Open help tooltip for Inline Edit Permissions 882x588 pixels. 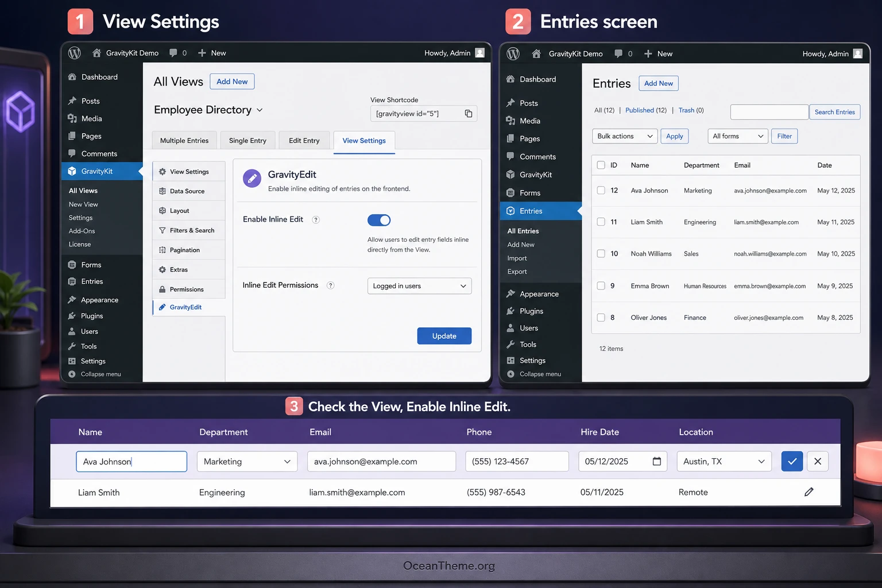click(330, 285)
